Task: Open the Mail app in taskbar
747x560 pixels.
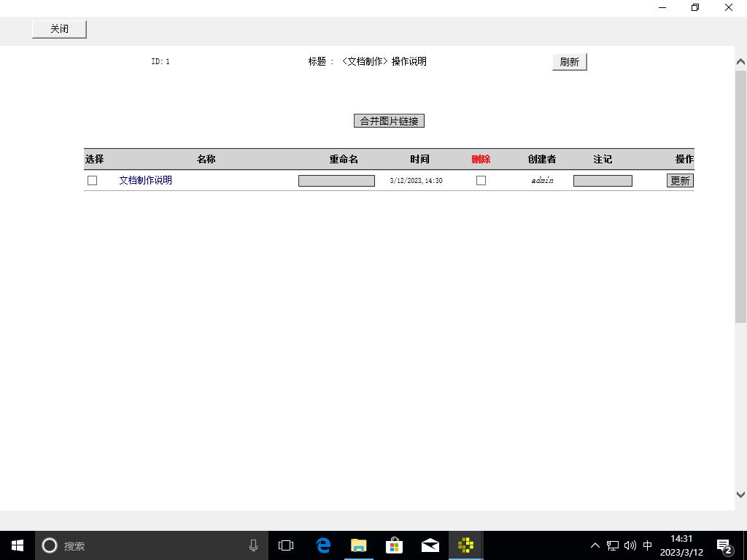Action: click(430, 545)
